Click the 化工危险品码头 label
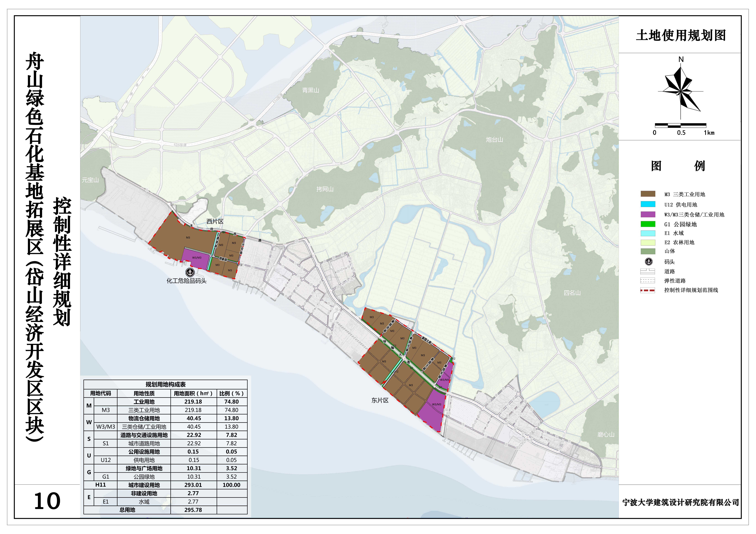The height and width of the screenshot is (534, 756). [x=187, y=281]
